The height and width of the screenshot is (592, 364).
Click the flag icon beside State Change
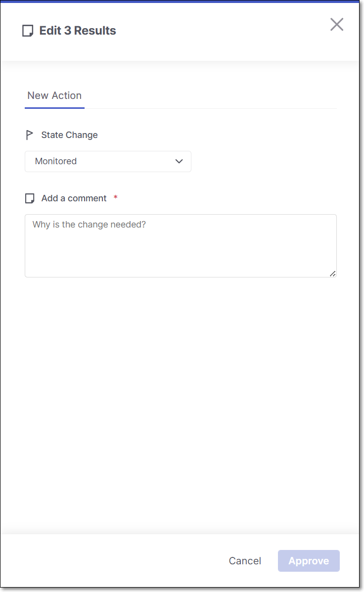30,135
